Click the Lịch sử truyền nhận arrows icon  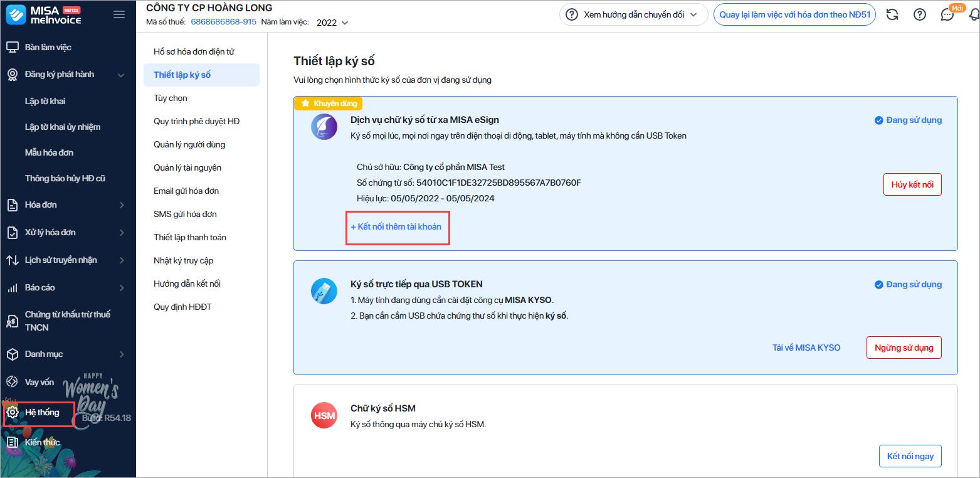tap(13, 260)
